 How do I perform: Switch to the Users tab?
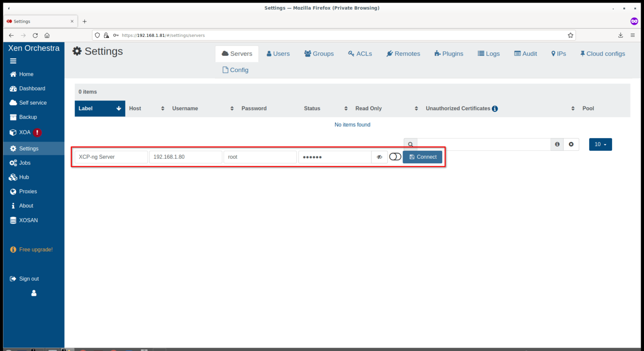click(278, 53)
